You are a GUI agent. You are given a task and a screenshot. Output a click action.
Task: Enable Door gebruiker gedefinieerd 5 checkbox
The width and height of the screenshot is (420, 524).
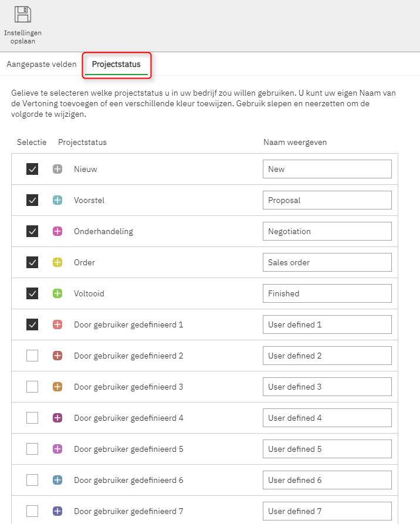(32, 449)
